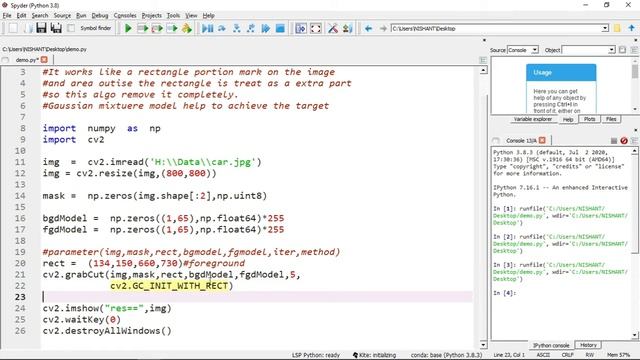The height and width of the screenshot is (360, 640).
Task: Switch to the Variable explorer tab
Action: point(532,119)
